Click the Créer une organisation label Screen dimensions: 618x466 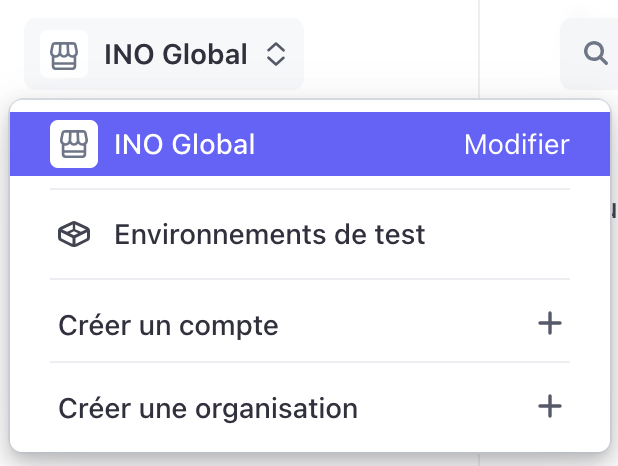pyautogui.click(x=207, y=408)
